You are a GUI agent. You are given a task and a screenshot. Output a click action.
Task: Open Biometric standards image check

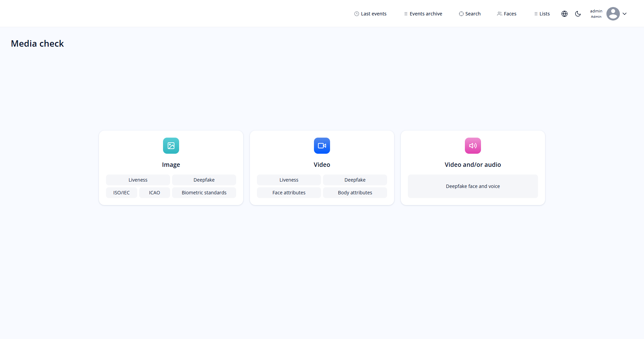coord(204,193)
